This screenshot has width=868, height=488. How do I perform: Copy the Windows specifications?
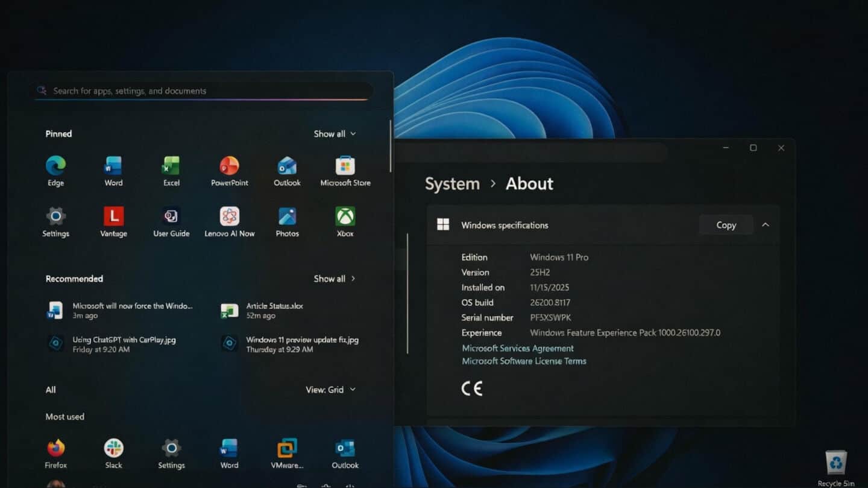pos(726,225)
